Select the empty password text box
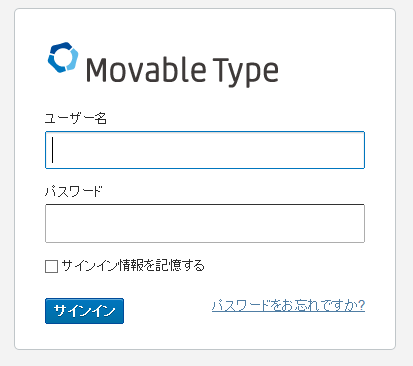The width and height of the screenshot is (413, 366). coord(205,223)
